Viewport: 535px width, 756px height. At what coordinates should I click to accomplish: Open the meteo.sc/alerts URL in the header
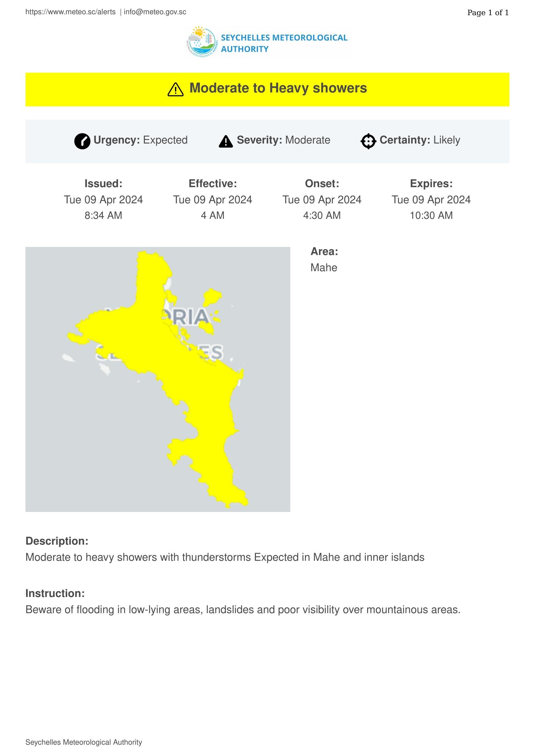71,12
